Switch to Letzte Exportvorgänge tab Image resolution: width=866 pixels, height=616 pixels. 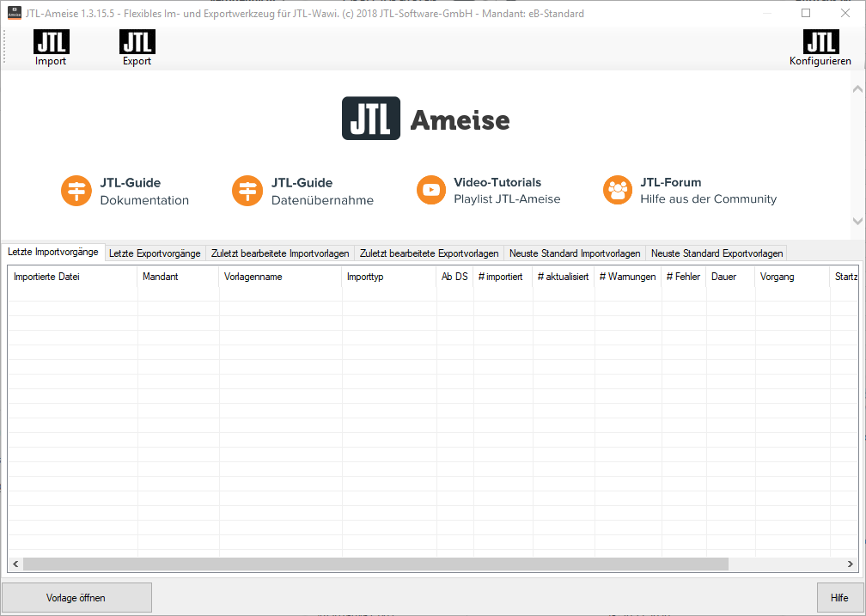(x=155, y=253)
